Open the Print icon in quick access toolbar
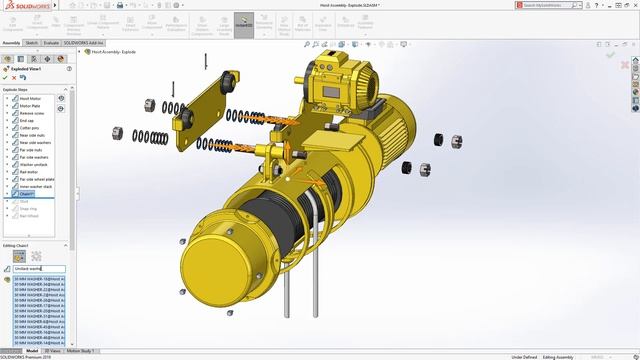Viewport: 640px width, 360px height. pos(120,5)
